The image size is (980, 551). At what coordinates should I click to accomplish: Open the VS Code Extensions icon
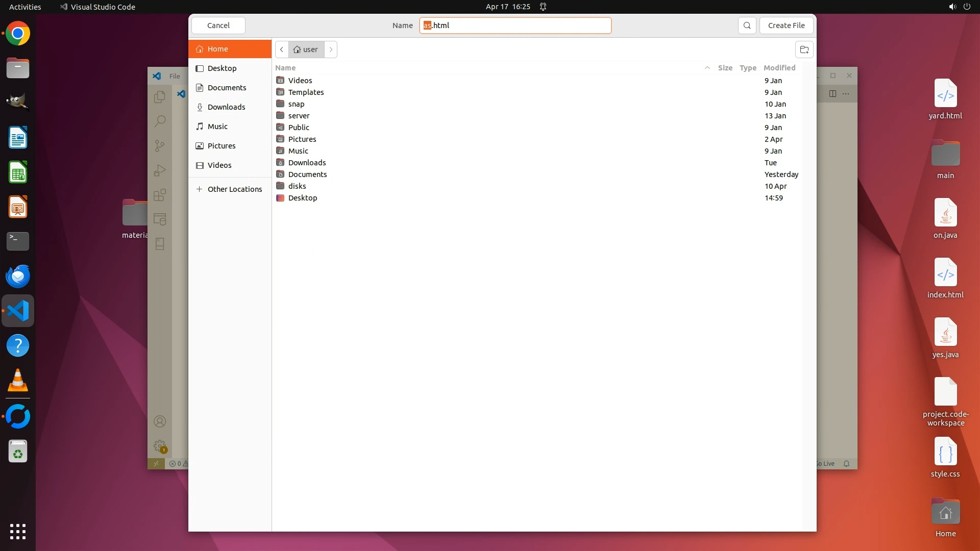[x=160, y=195]
